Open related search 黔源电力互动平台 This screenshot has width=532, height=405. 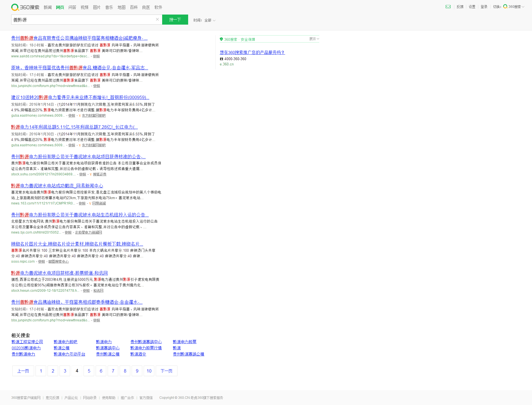[69, 354]
